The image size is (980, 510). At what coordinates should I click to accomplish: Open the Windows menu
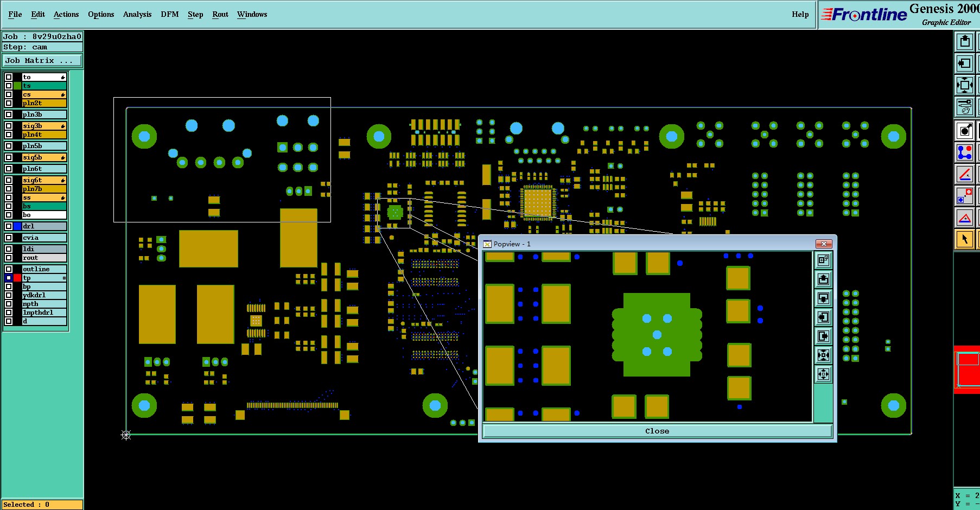252,14
